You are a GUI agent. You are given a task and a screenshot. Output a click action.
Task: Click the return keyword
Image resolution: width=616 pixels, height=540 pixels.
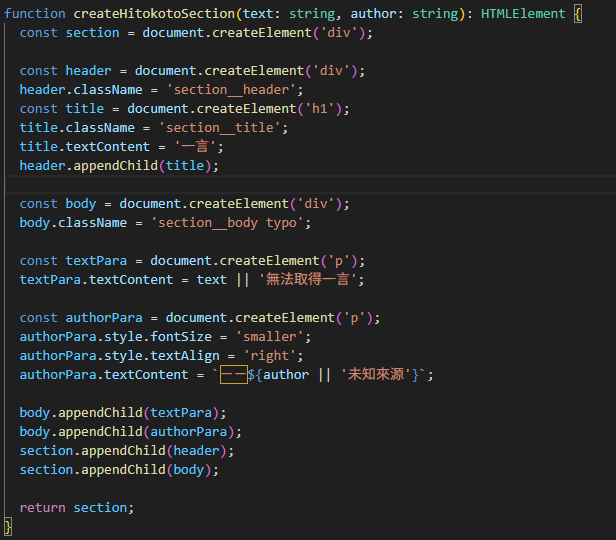tap(42, 507)
